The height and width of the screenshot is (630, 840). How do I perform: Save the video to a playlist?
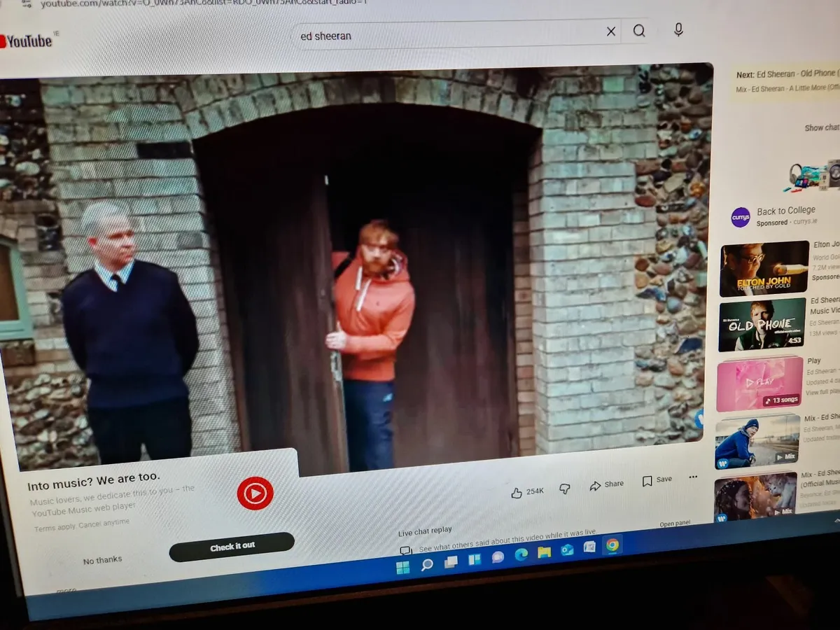657,480
